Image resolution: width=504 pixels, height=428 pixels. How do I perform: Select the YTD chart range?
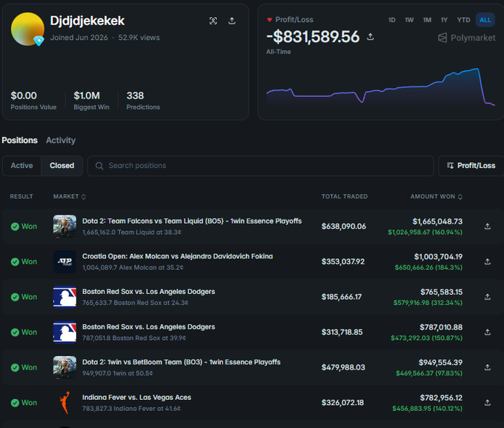(463, 20)
